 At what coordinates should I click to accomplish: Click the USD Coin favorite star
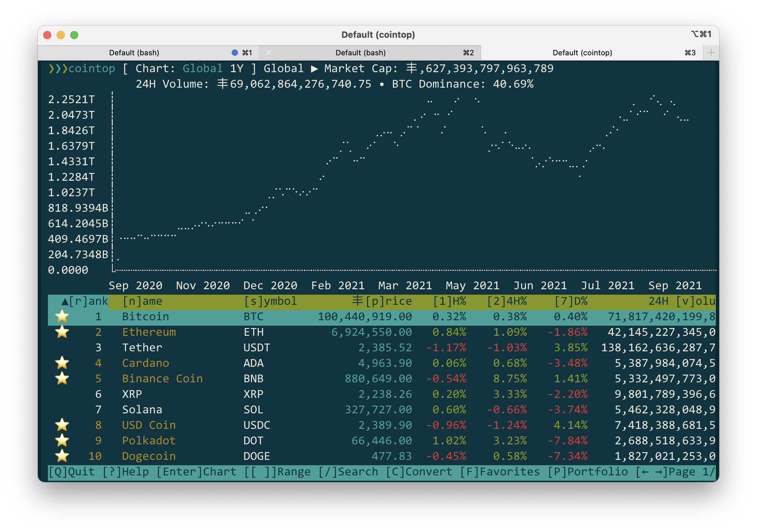coord(62,425)
